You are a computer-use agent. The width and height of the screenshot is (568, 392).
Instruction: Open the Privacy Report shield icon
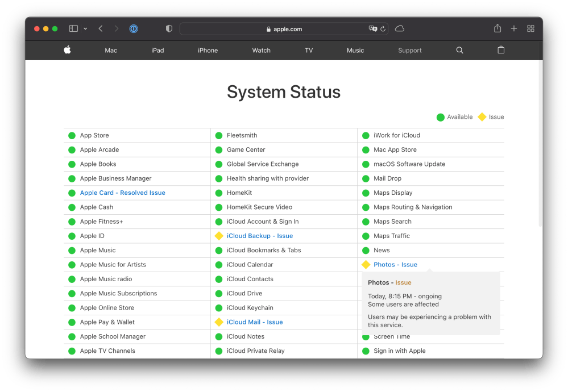pos(169,28)
